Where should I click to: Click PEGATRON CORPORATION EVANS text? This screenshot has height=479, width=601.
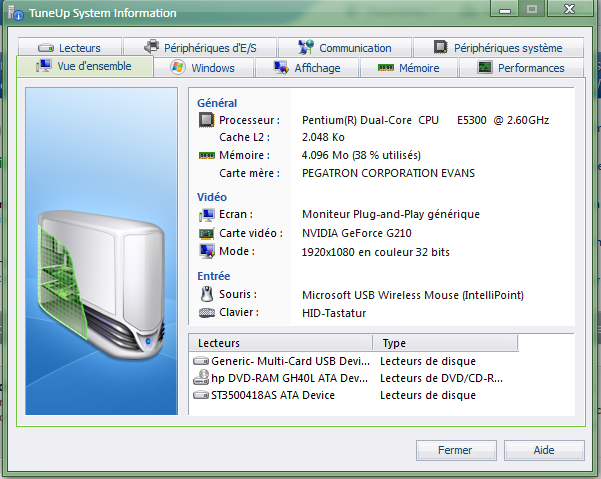tap(388, 173)
